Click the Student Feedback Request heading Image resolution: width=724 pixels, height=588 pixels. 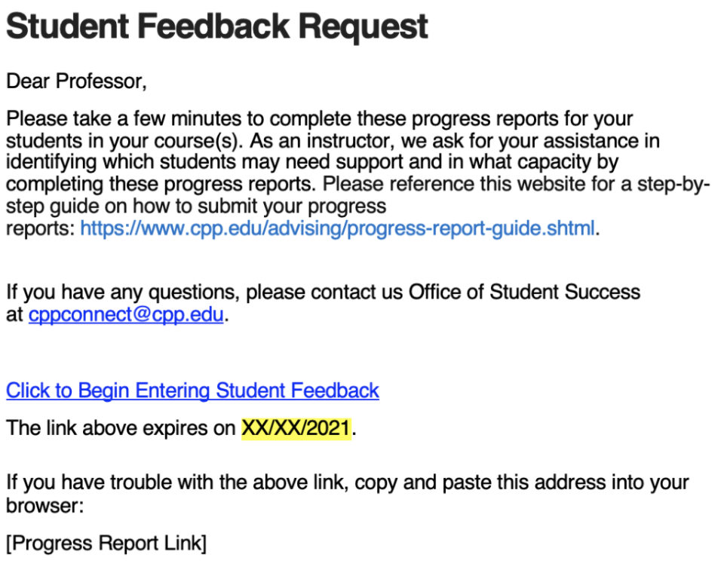click(217, 27)
